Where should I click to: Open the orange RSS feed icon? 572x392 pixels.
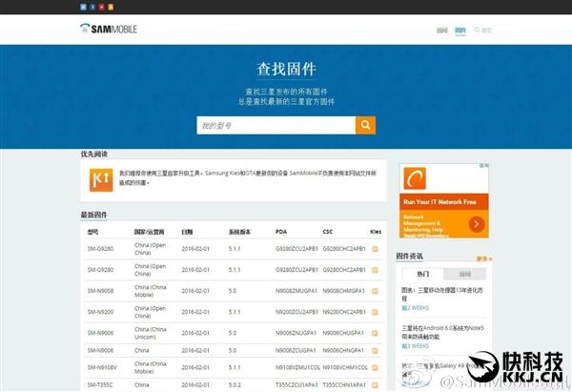(111, 7)
